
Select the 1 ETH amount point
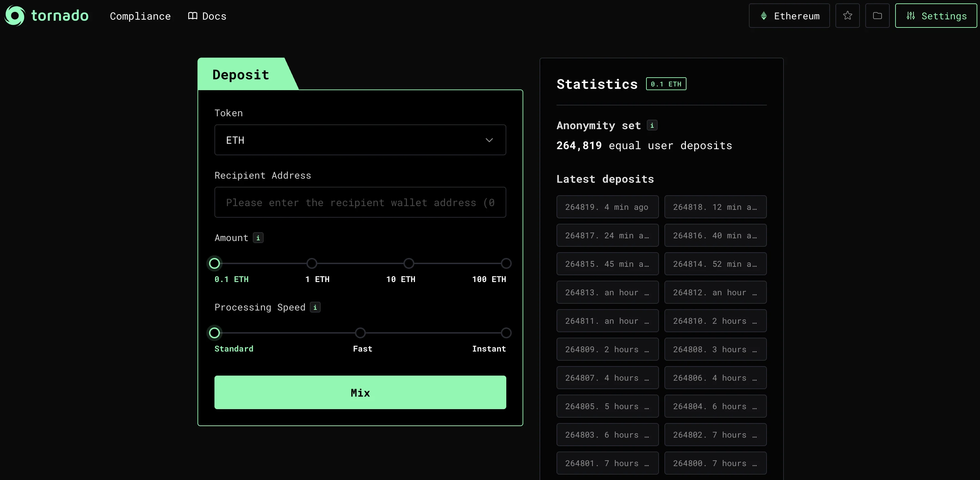coord(312,263)
